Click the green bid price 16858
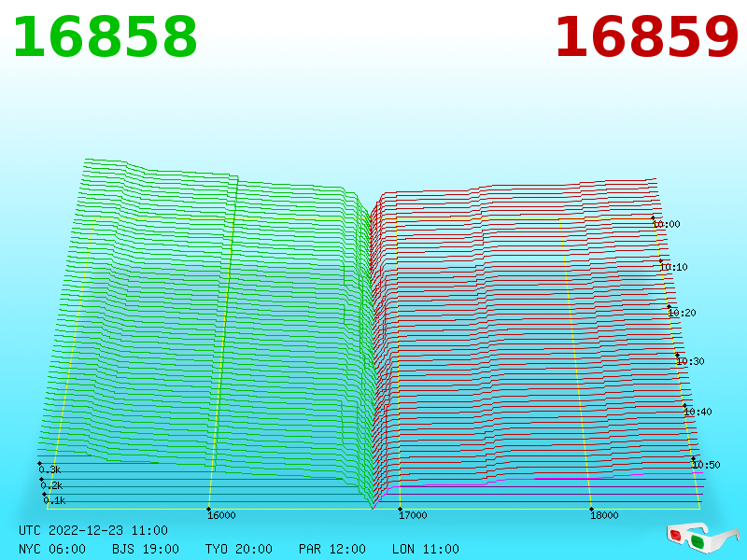The image size is (747, 560). (x=105, y=37)
